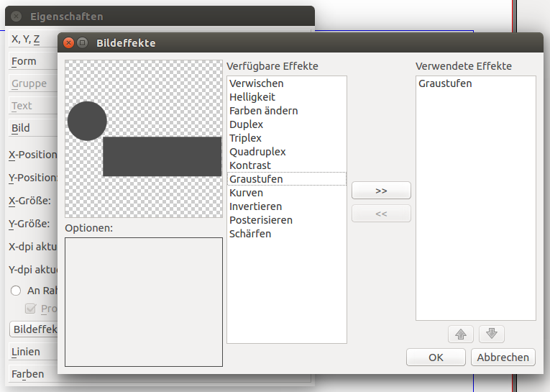This screenshot has width=550, height=392.
Task: Select Helligkeit effect from the list
Action: pos(252,97)
